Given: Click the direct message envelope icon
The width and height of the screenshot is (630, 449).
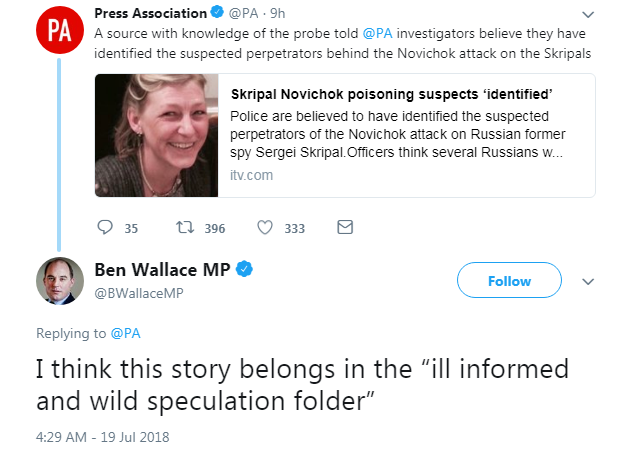Looking at the screenshot, I should click(x=345, y=228).
